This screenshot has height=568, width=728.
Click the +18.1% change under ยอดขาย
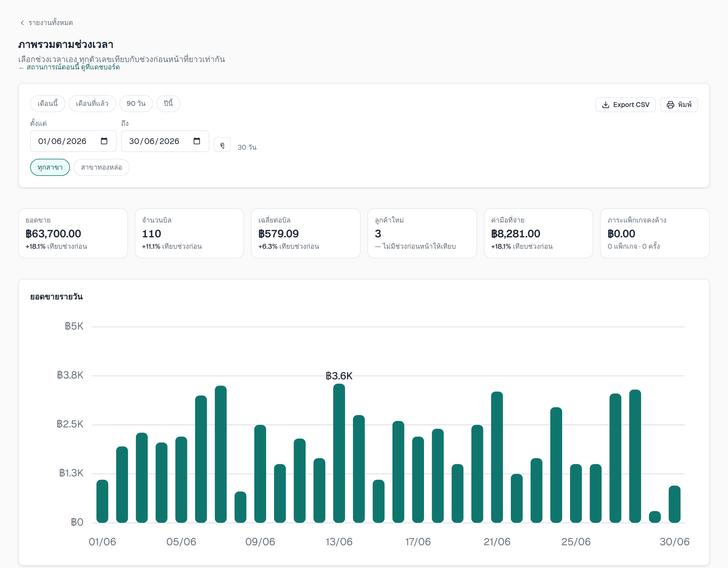tap(35, 246)
